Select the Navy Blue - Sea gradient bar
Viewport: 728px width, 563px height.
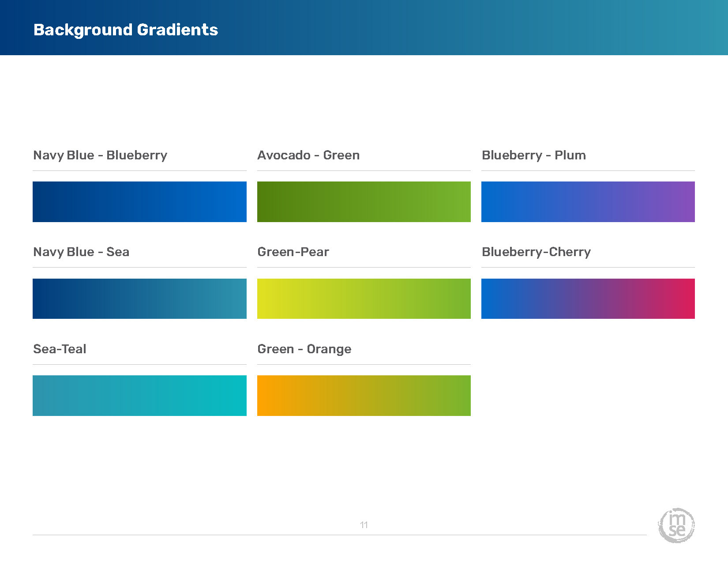[x=139, y=299]
